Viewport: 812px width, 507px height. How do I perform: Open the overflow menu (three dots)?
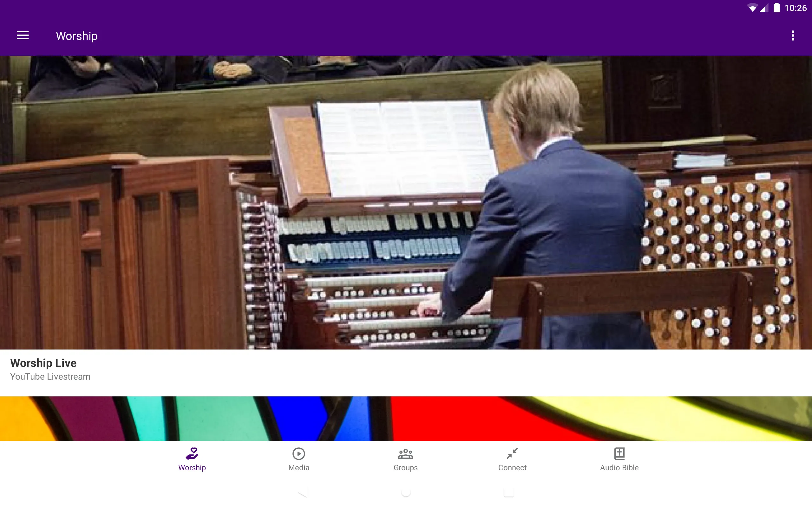pyautogui.click(x=793, y=35)
